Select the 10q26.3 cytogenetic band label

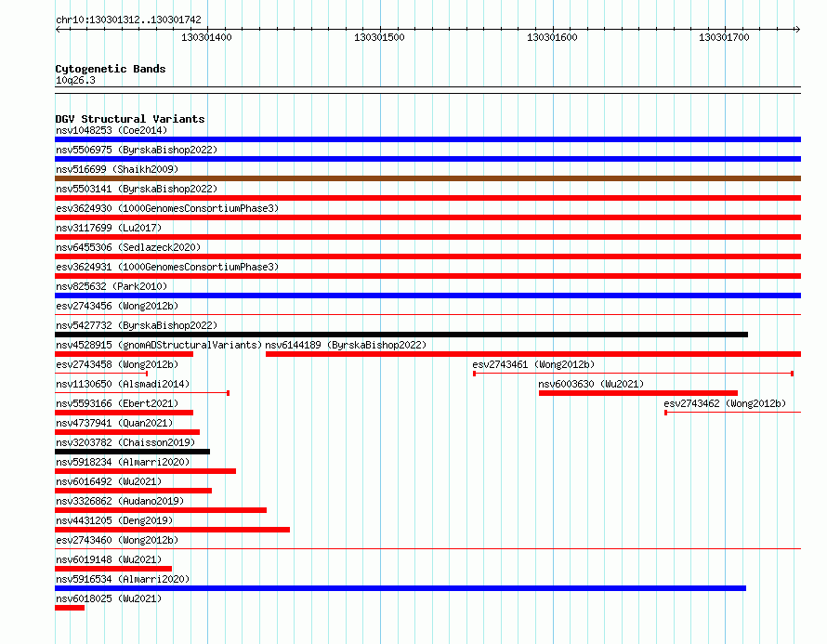coord(75,80)
